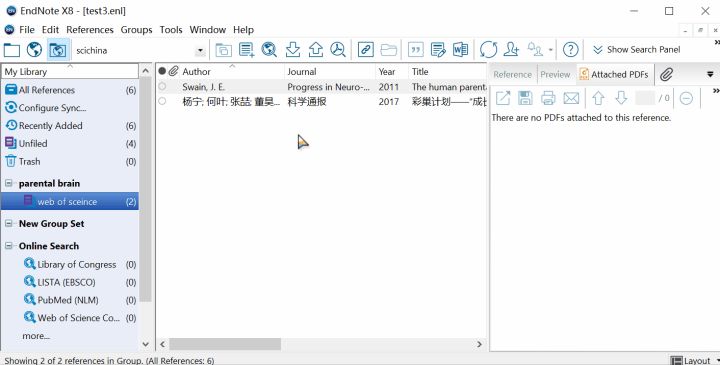Open Online Search toolbar icon

[269, 50]
